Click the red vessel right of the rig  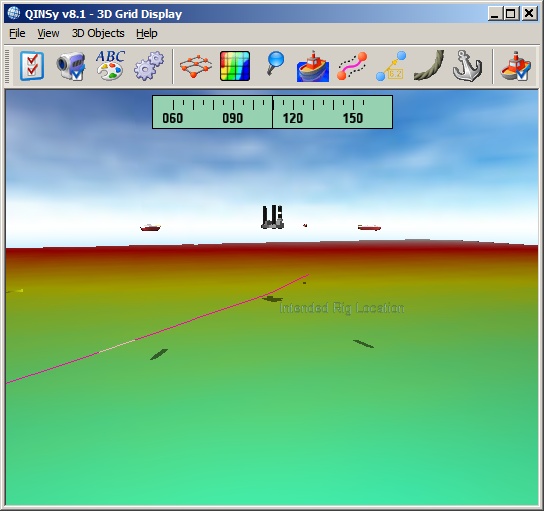point(369,228)
